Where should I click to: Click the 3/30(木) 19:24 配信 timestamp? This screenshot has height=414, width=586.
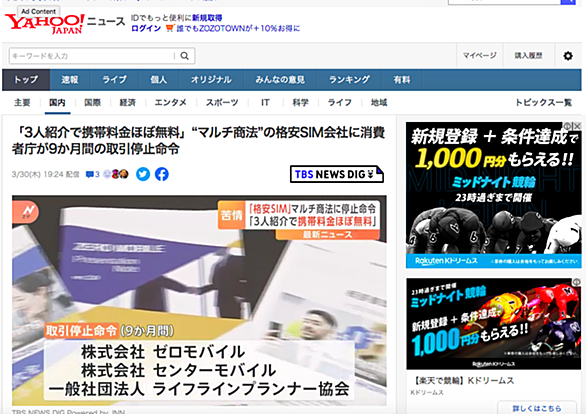(46, 174)
